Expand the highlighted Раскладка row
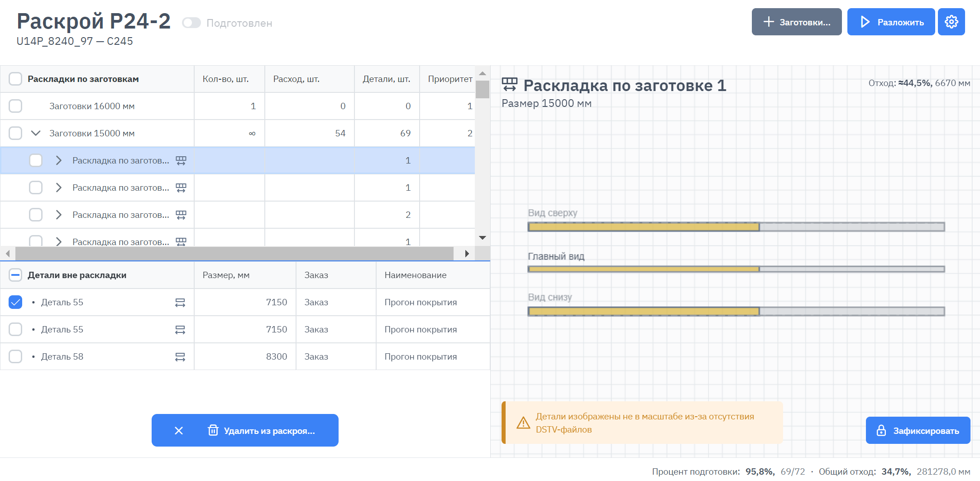Viewport: 980px width, 481px height. (58, 160)
